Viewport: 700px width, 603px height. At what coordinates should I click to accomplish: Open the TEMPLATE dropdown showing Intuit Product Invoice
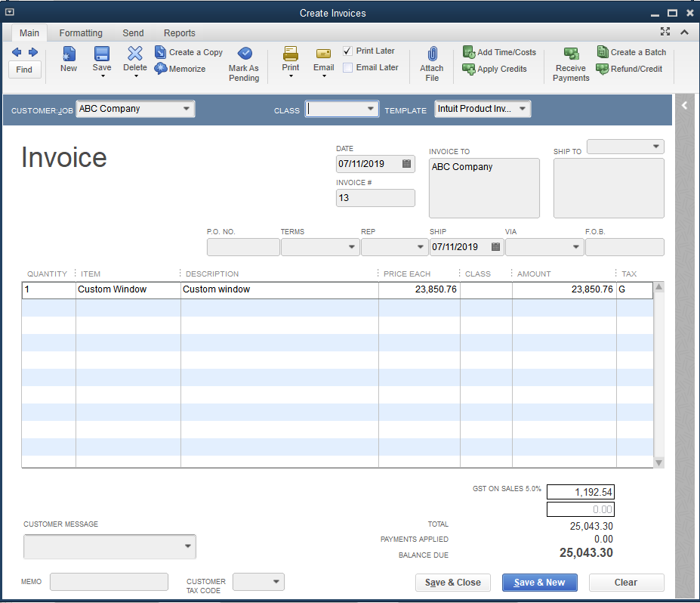point(523,108)
